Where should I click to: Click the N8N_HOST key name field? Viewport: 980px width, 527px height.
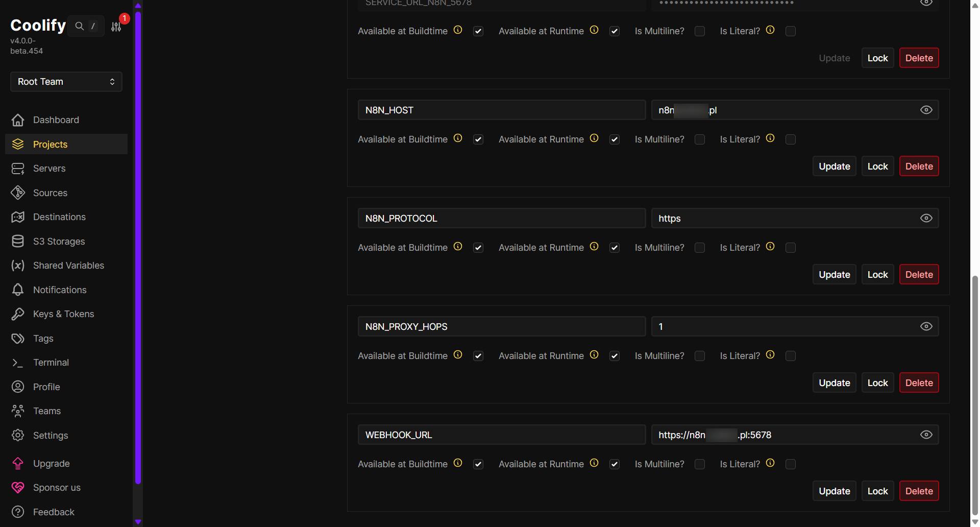[502, 110]
